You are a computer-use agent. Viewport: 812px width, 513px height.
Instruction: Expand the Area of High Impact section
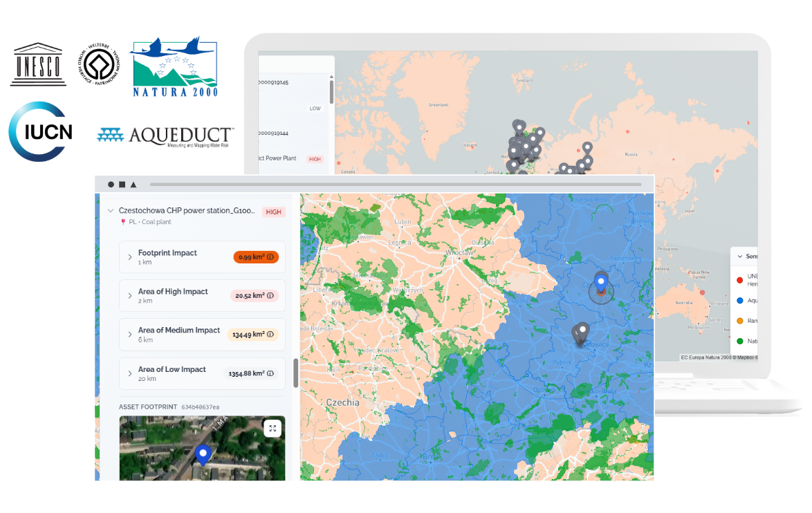pos(129,296)
